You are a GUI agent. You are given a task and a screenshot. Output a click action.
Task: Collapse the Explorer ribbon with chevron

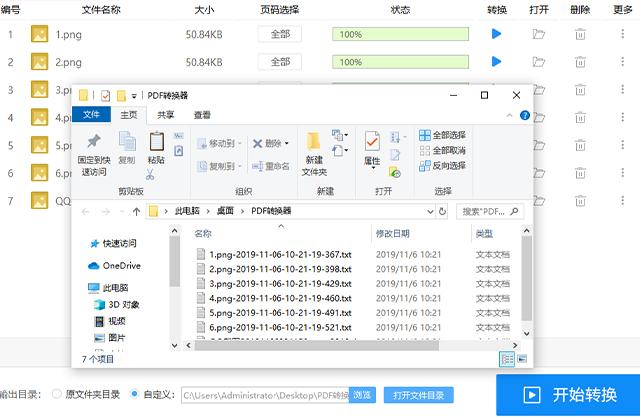(x=509, y=116)
